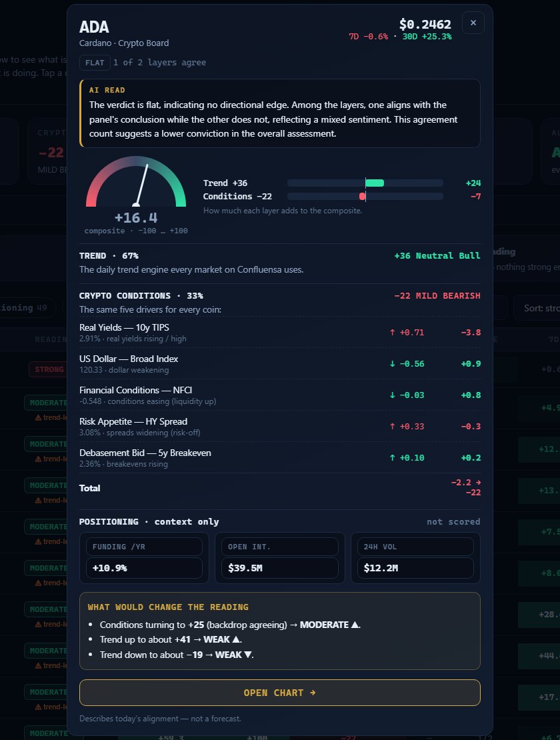Image resolution: width=560 pixels, height=740 pixels.
Task: Click the Open Int. $39.5M card
Action: pos(280,558)
